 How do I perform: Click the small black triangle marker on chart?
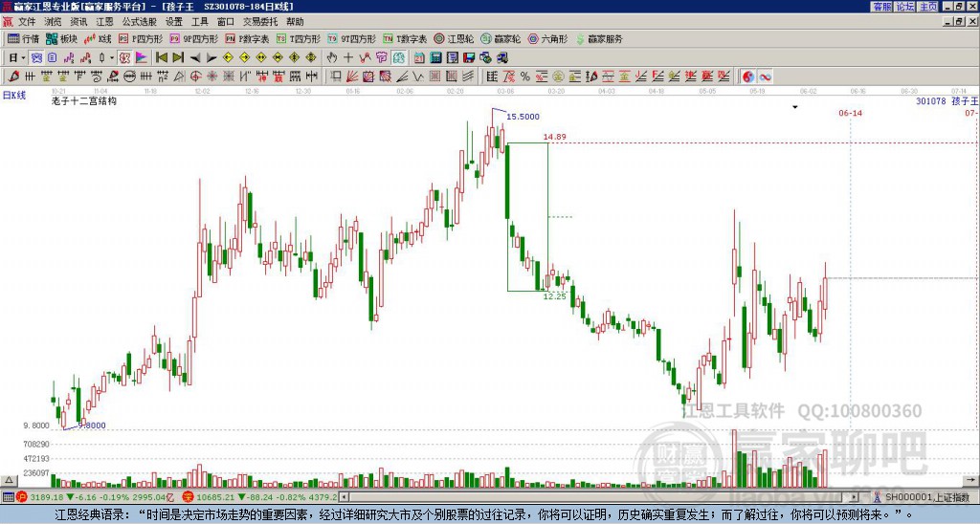(795, 107)
